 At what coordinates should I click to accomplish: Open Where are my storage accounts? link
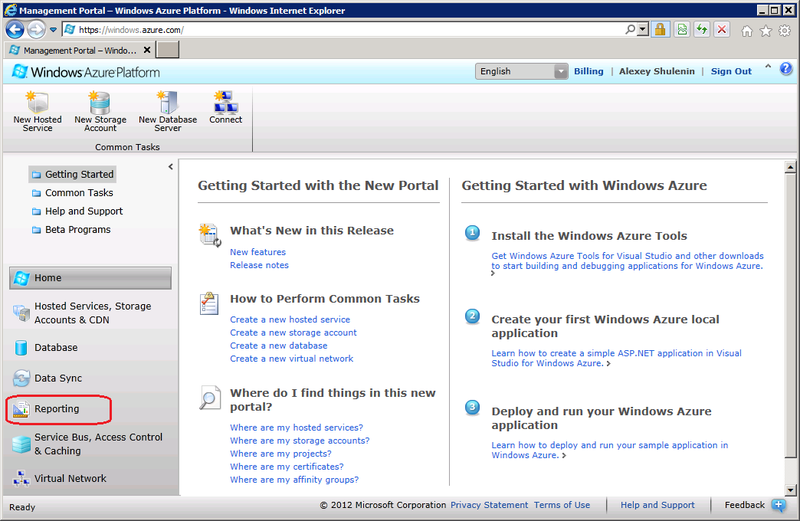tap(299, 441)
